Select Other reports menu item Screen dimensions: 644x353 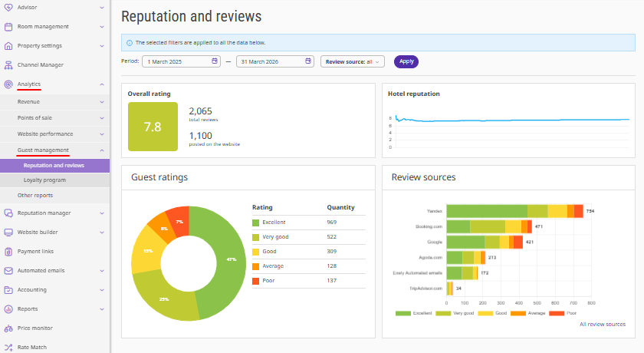35,196
